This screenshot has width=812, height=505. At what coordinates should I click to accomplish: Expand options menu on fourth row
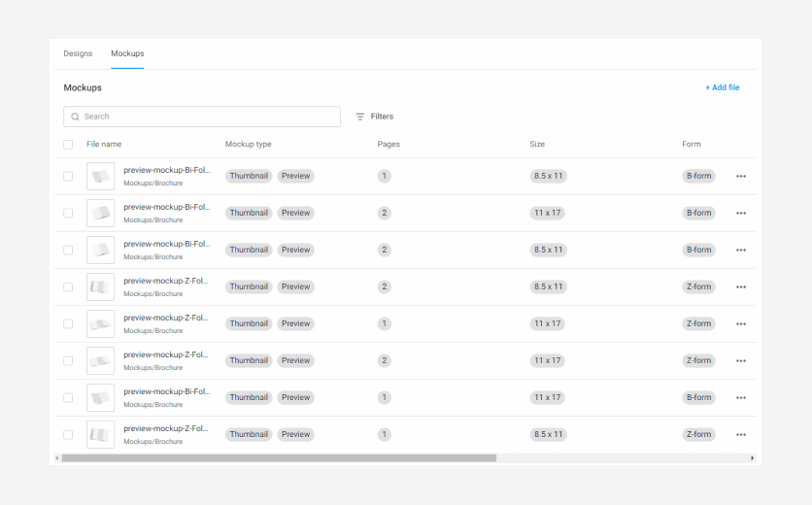741,287
